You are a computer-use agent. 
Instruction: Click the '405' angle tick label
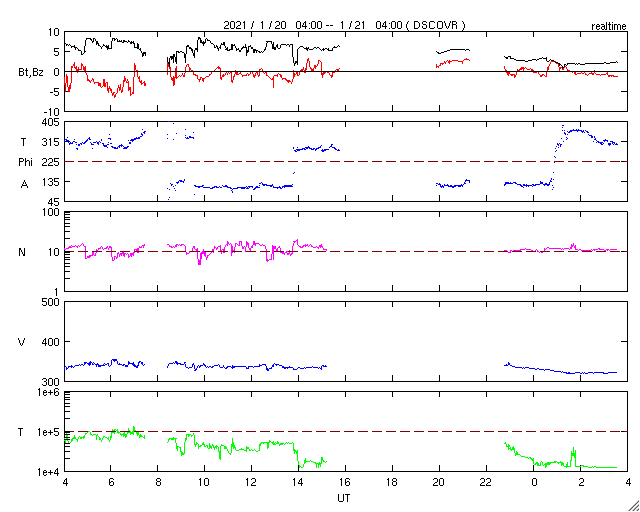pyautogui.click(x=52, y=122)
